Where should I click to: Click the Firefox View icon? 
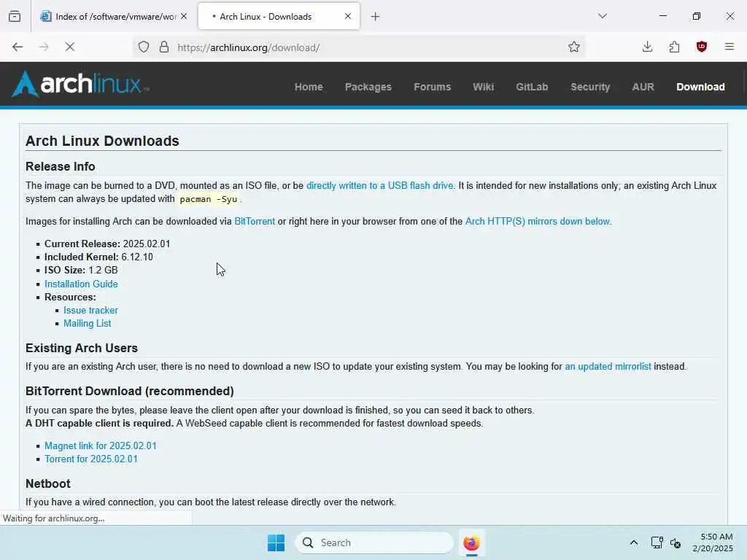[15, 16]
